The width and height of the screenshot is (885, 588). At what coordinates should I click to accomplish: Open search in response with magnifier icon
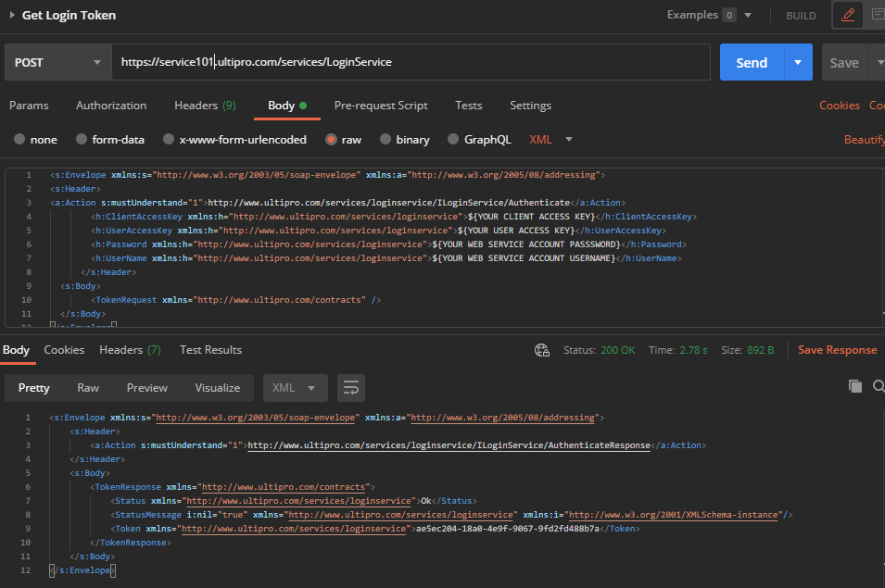[879, 386]
